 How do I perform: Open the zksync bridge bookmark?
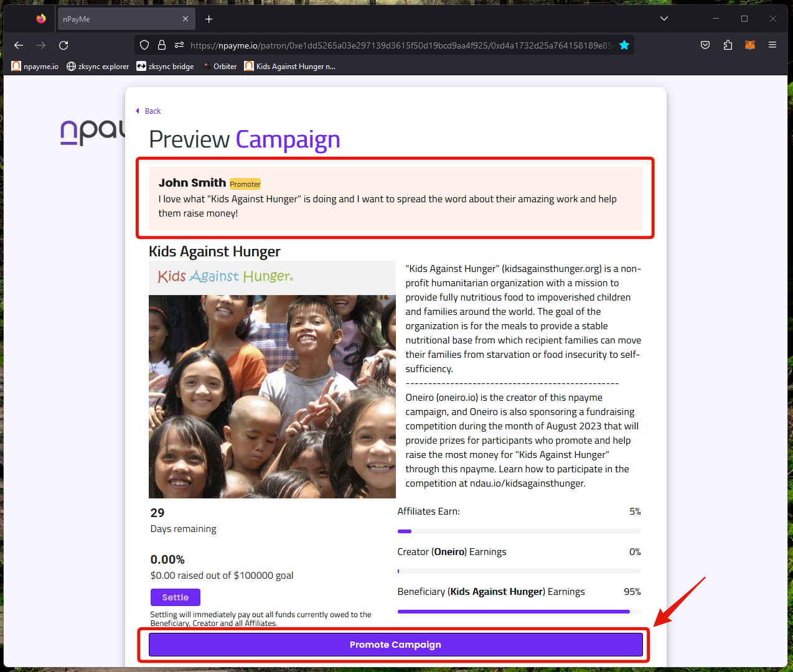click(165, 66)
